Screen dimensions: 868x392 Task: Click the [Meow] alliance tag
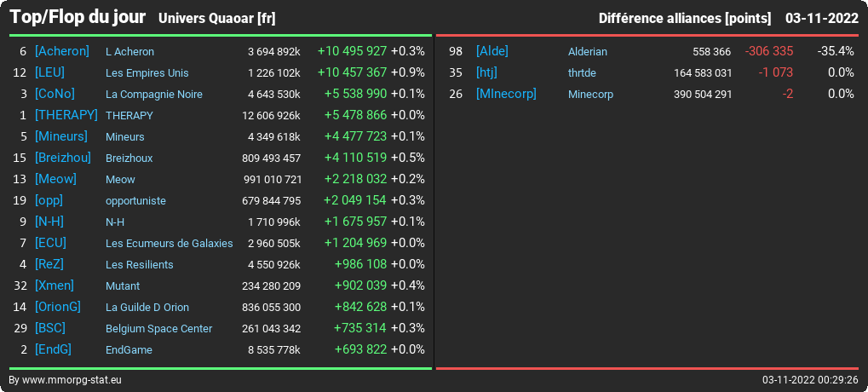(55, 180)
